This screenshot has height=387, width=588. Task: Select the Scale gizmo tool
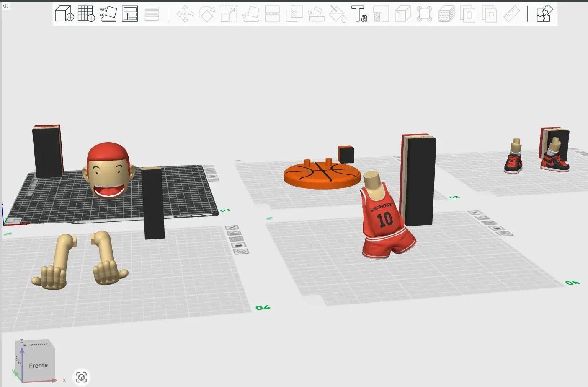(x=229, y=14)
